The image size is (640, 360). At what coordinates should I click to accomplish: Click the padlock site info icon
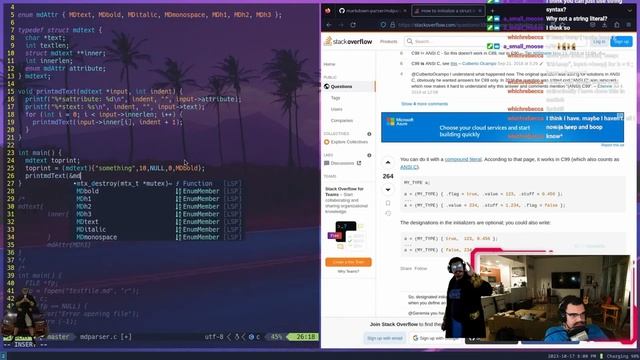pyautogui.click(x=392, y=25)
